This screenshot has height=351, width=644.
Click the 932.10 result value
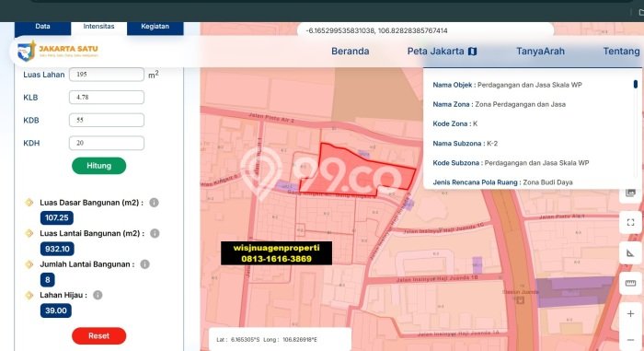[x=57, y=249]
